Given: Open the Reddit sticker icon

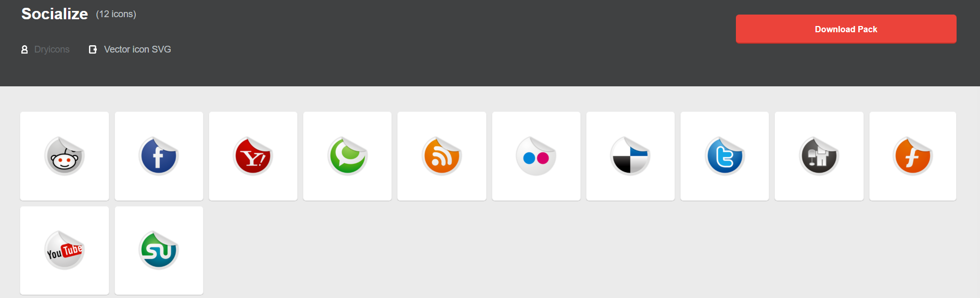Looking at the screenshot, I should [65, 156].
